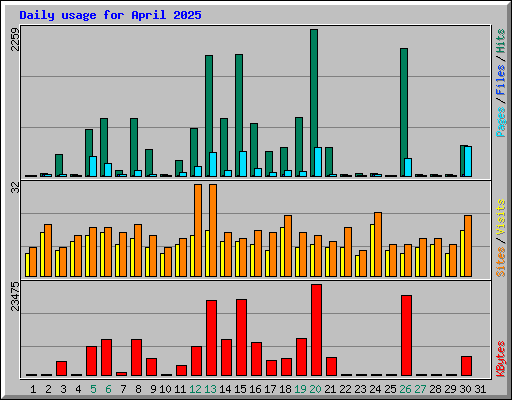Select the orange visits bar for day 13
This screenshot has height=400, width=512.
pyautogui.click(x=213, y=230)
